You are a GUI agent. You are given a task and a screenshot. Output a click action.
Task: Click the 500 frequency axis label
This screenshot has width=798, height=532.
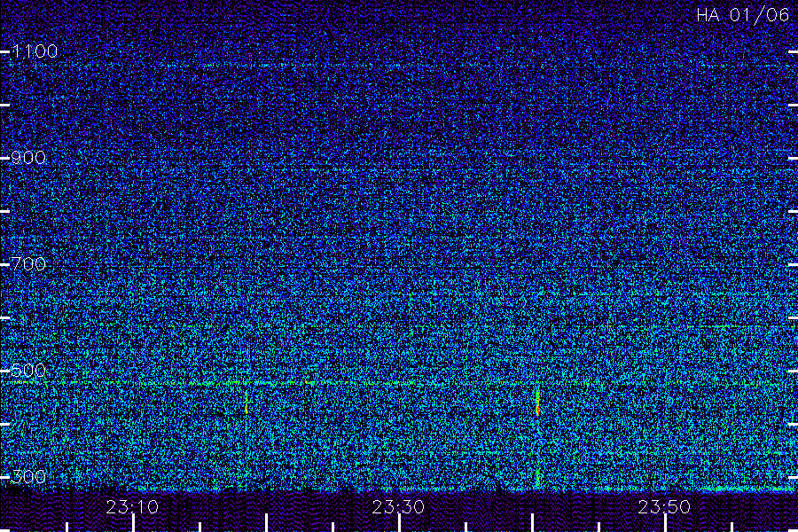28,370
